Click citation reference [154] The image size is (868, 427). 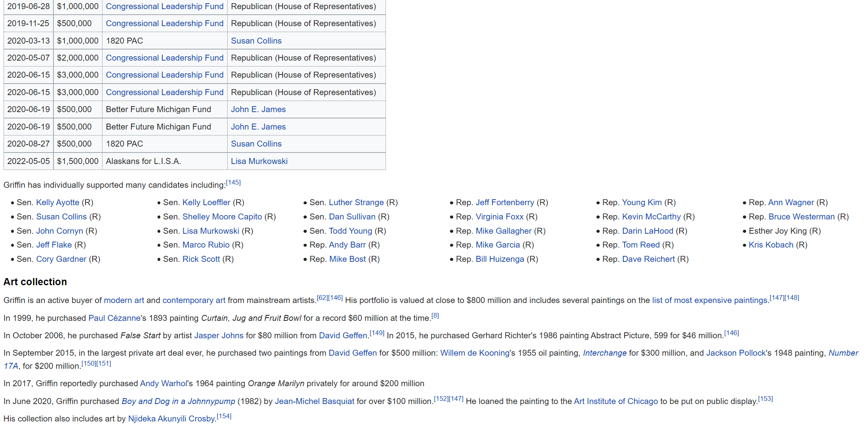(x=224, y=416)
